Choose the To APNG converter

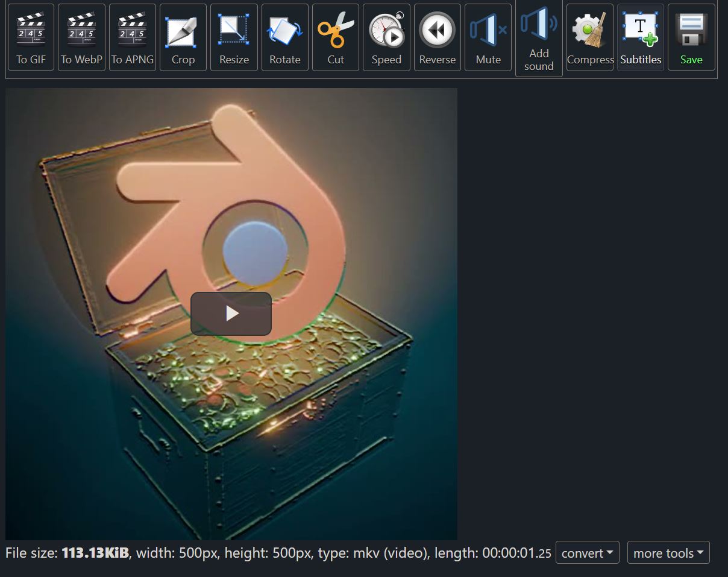(133, 37)
